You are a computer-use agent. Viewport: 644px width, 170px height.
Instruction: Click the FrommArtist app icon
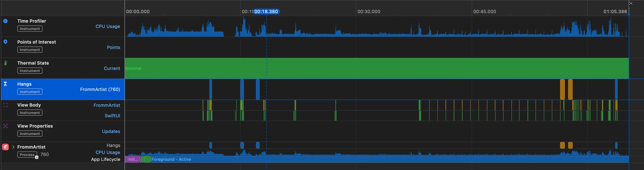click(x=5, y=147)
